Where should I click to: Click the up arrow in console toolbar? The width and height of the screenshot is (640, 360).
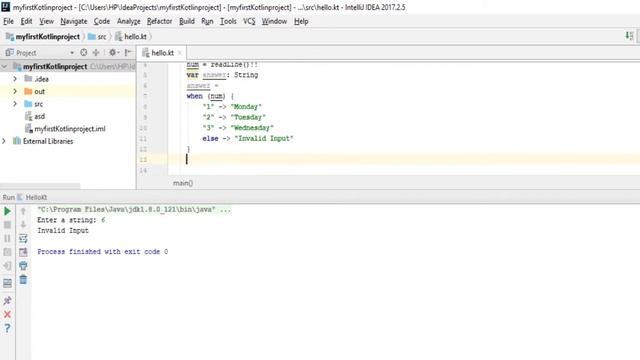coord(23,211)
